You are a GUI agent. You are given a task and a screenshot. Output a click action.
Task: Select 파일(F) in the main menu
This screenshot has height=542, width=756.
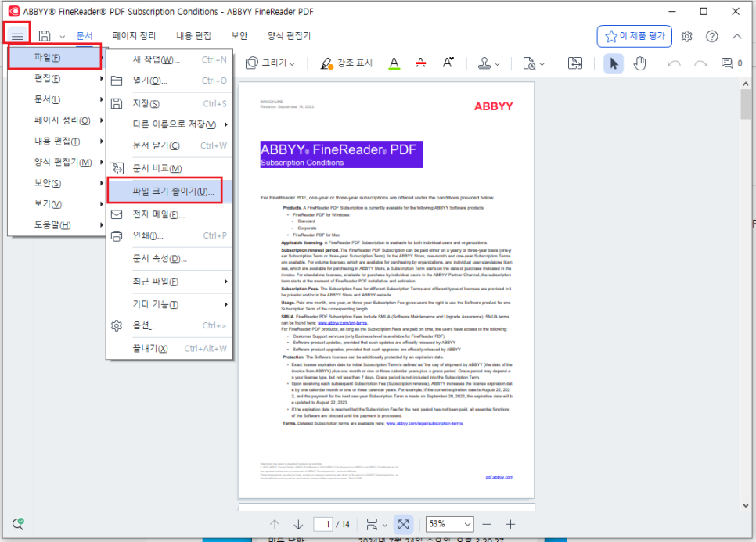tap(56, 57)
